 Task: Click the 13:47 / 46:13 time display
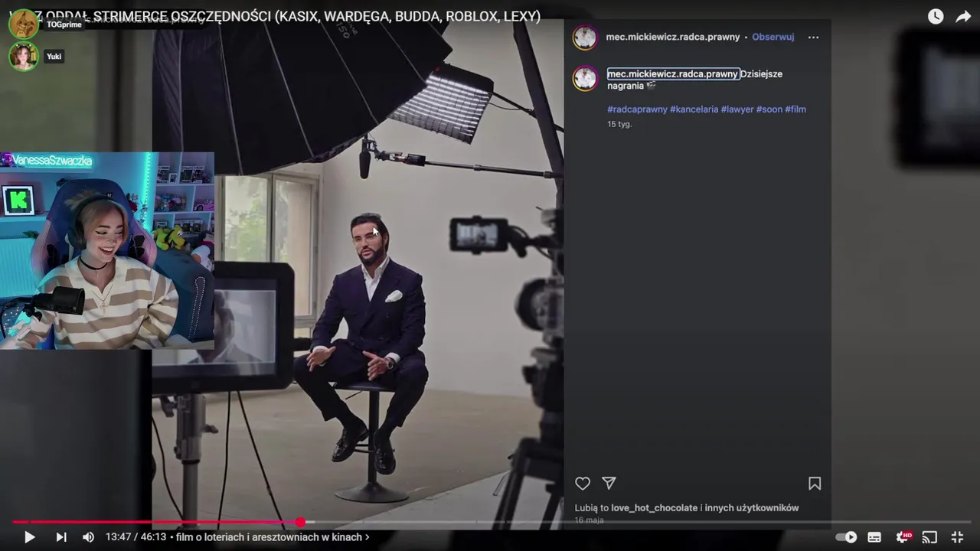point(136,537)
